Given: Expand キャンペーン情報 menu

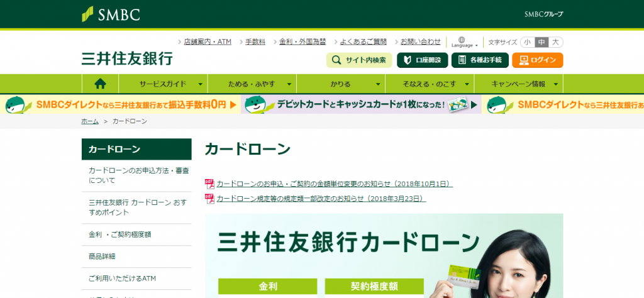Looking at the screenshot, I should (x=519, y=84).
